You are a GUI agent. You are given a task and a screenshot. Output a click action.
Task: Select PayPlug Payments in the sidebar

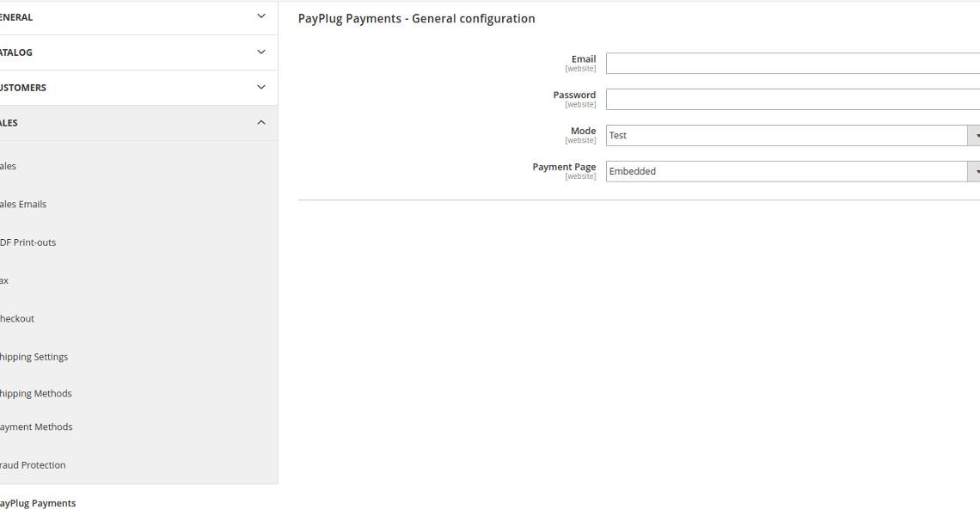(37, 503)
